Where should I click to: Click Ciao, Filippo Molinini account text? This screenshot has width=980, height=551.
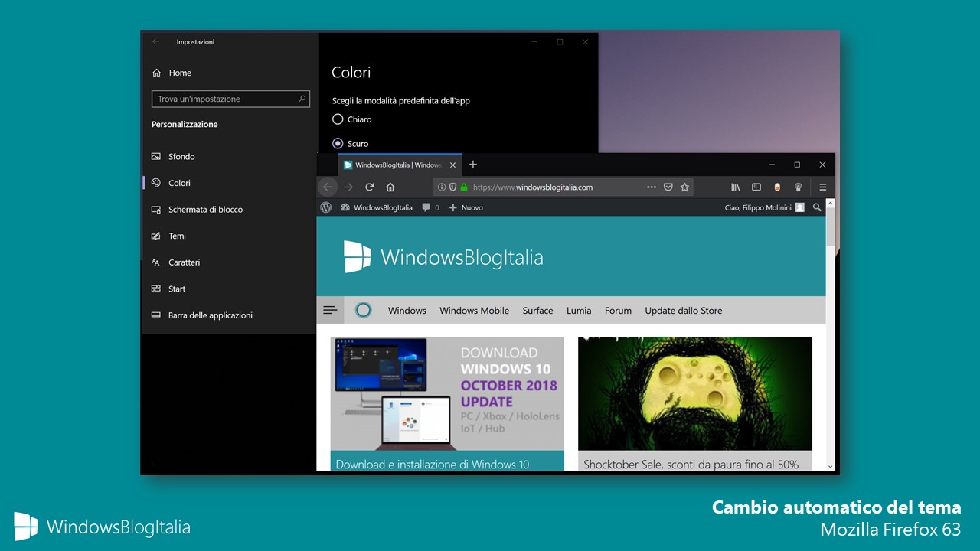(758, 207)
